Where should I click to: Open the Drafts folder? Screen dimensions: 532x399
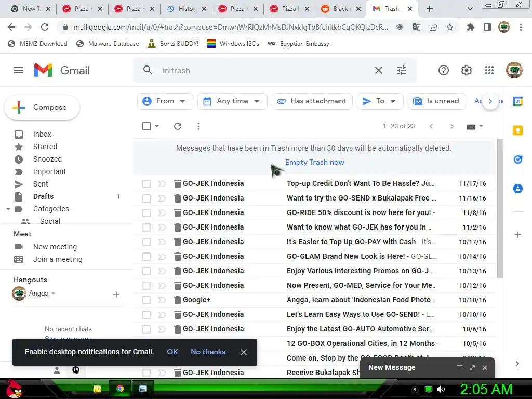tap(44, 196)
